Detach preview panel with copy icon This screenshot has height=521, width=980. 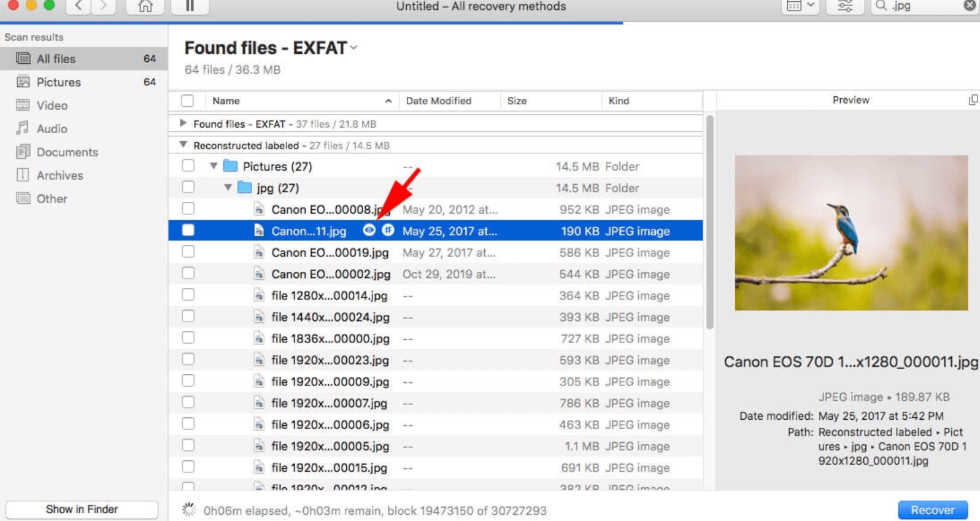click(x=973, y=100)
